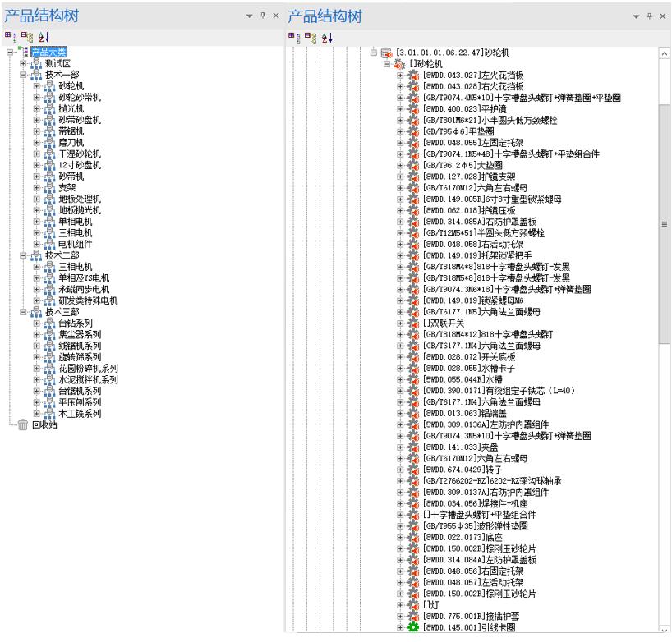Select 12寸砂盘机 tree item
The width and height of the screenshot is (672, 642).
pos(80,165)
